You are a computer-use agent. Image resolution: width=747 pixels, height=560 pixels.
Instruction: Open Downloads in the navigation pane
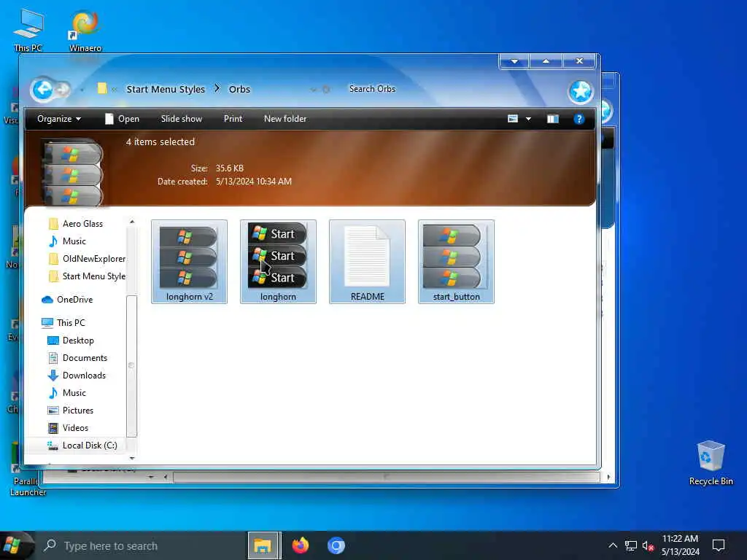77,376
